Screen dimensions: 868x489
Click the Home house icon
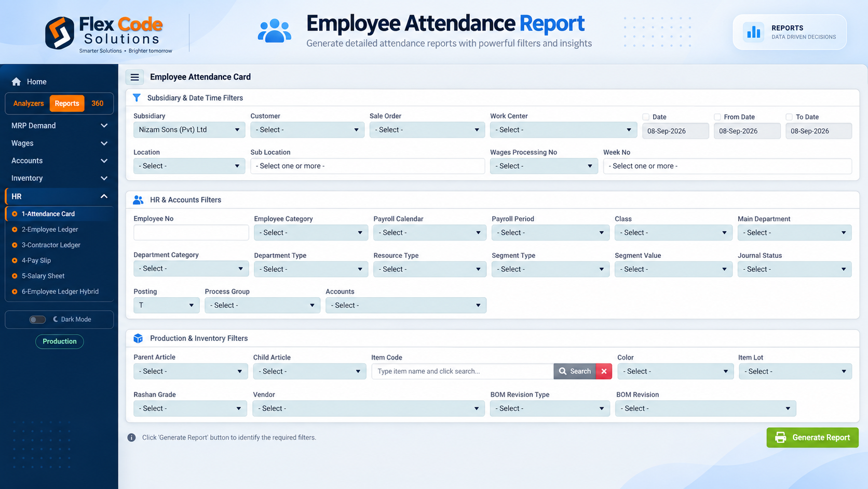pyautogui.click(x=16, y=82)
